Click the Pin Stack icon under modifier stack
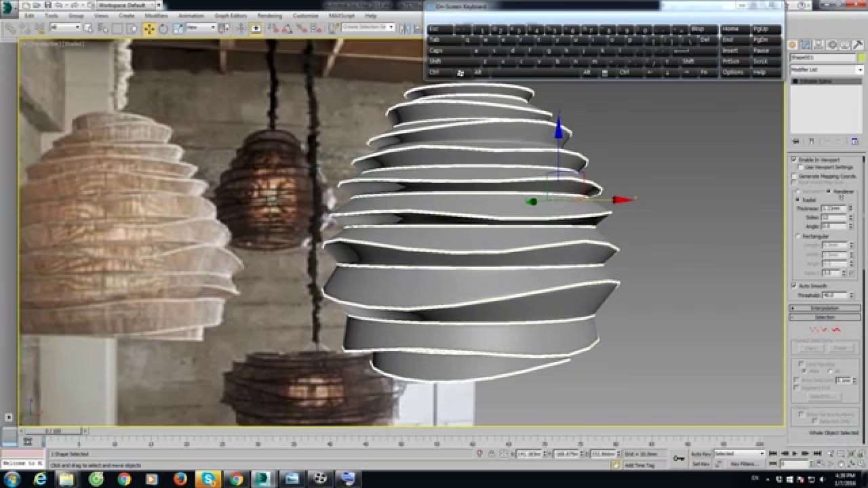This screenshot has width=868, height=488. [x=797, y=141]
